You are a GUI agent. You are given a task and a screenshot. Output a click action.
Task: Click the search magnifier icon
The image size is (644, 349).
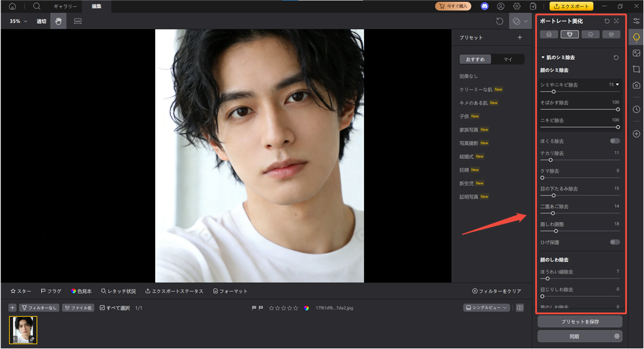(x=36, y=6)
